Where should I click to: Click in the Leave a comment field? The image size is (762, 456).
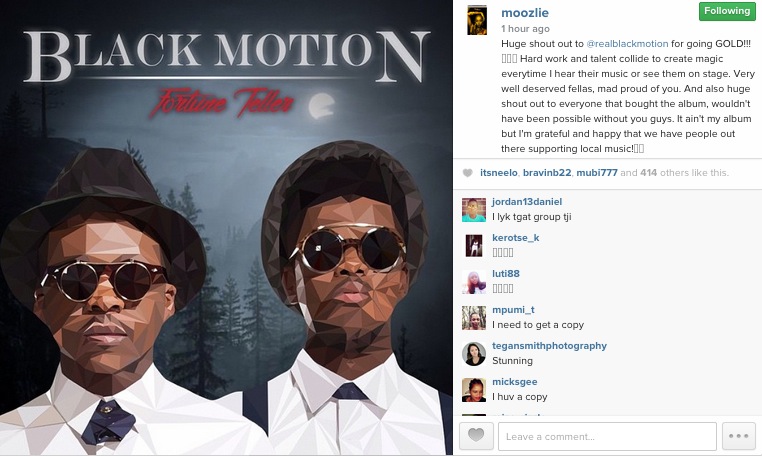tap(607, 436)
